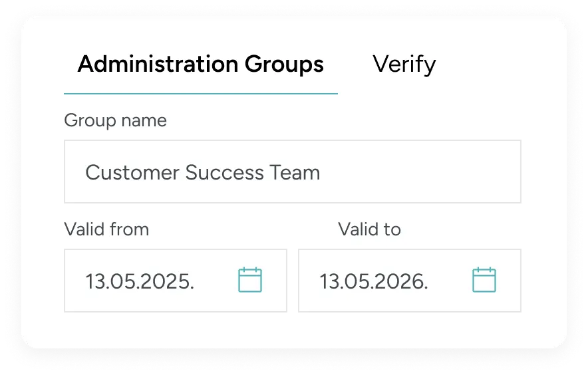The height and width of the screenshot is (375, 588).
Task: Switch to the Verify tab
Action: pyautogui.click(x=404, y=64)
